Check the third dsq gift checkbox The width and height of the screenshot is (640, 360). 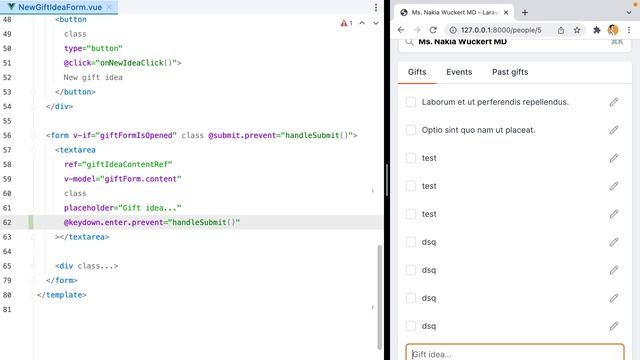(x=411, y=298)
